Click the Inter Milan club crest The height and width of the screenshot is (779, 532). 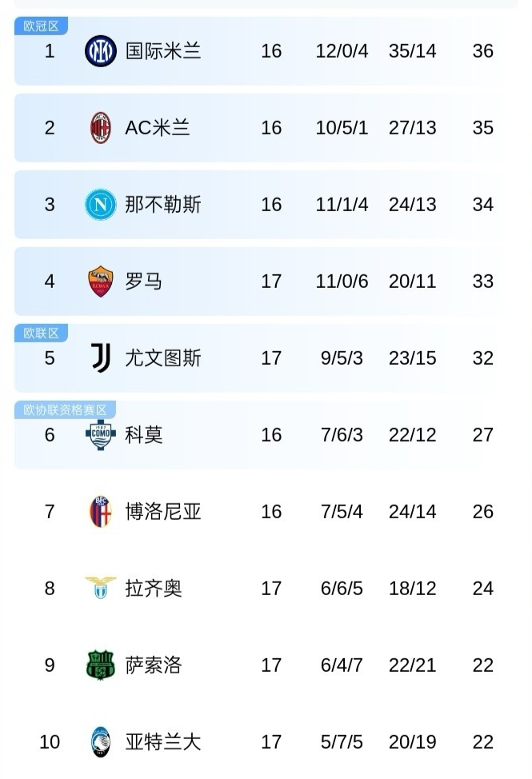click(x=101, y=51)
